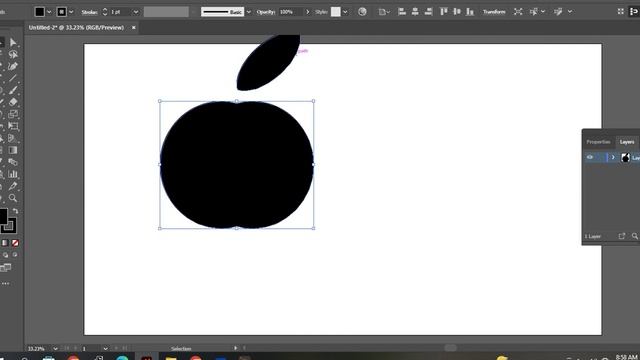Viewport: 640px width, 360px height.
Task: Click the Locate Object magnifier in Layers panel
Action: click(x=635, y=236)
